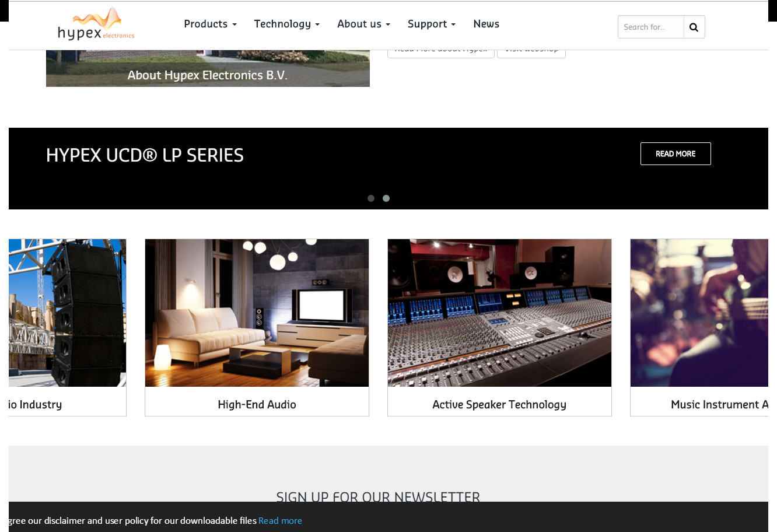Open the Products dropdown menu
The width and height of the screenshot is (777, 532).
[x=210, y=24]
